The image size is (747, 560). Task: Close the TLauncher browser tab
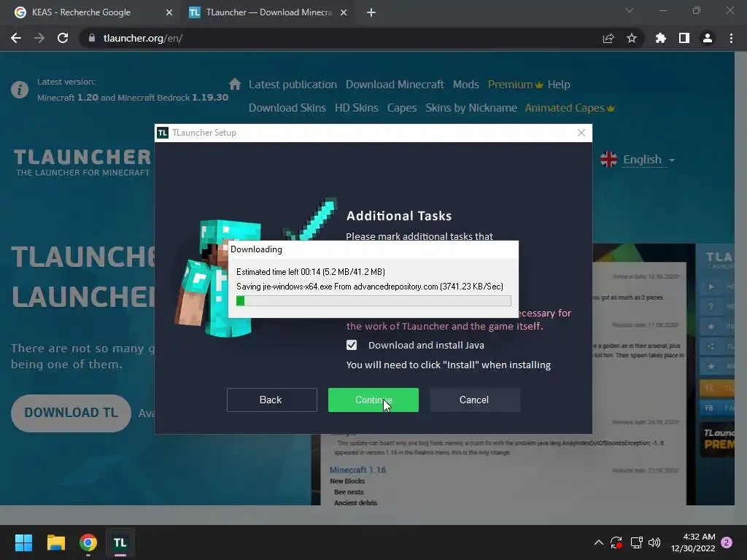[x=344, y=12]
